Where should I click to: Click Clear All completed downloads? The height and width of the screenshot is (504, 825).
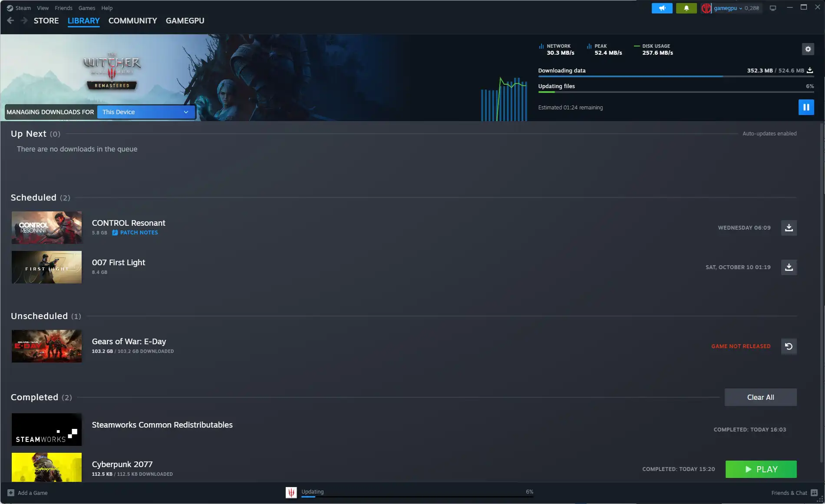[x=760, y=397]
